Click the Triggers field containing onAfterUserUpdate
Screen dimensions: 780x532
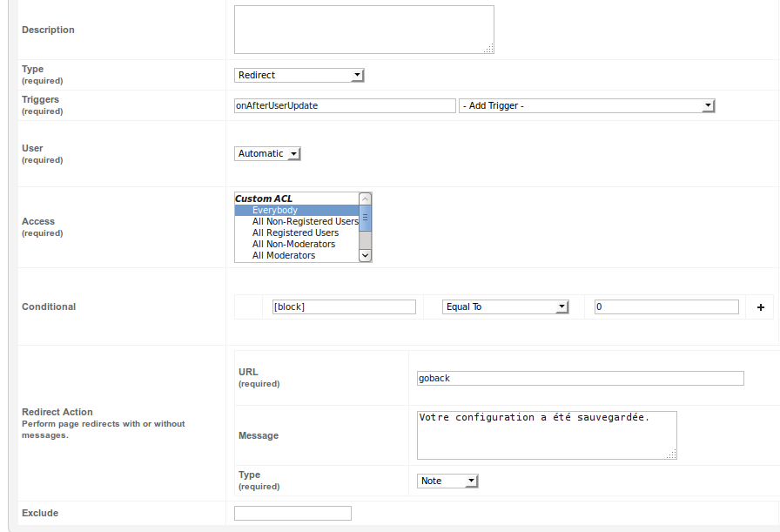point(345,105)
